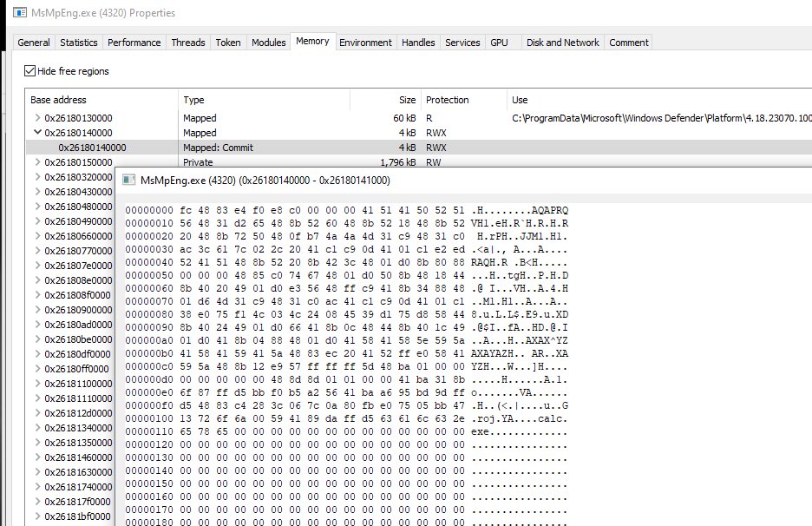Select the 0x26180ff0000 address row

pos(76,369)
